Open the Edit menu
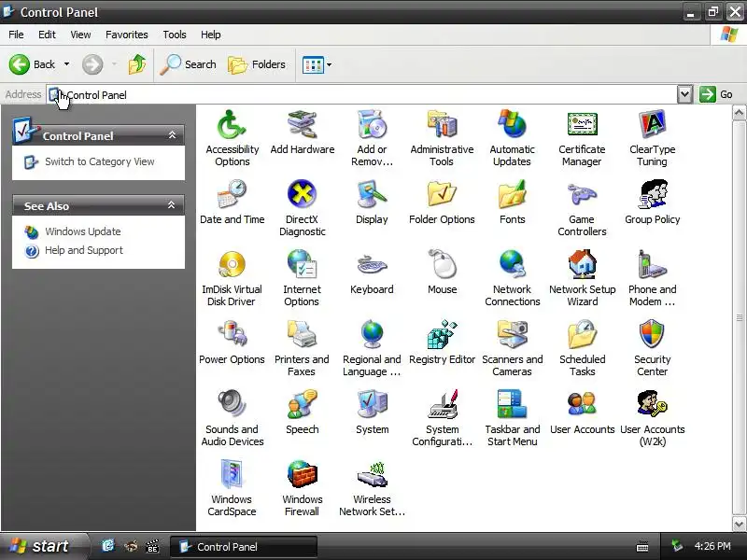This screenshot has height=560, width=747. pos(47,35)
